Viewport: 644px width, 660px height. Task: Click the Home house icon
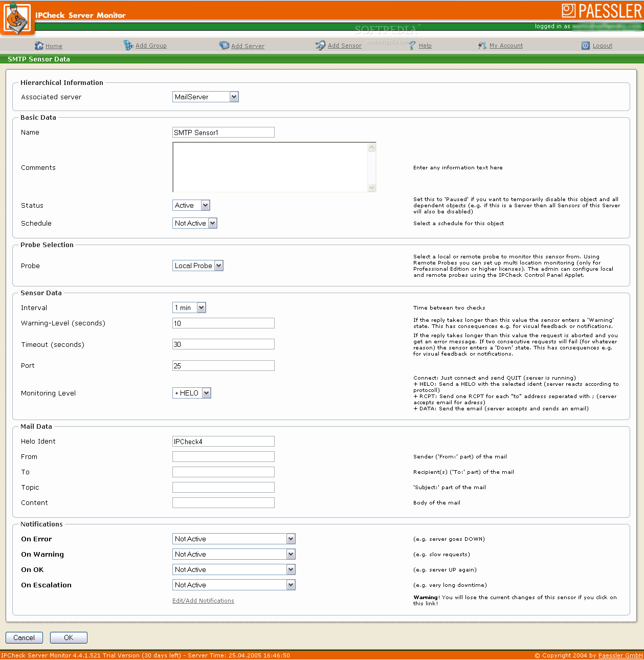[39, 46]
